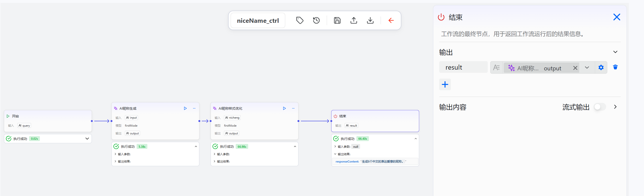The image size is (644, 196).
Task: Click the output tag in AI昵称样式优化 node
Action: [231, 133]
